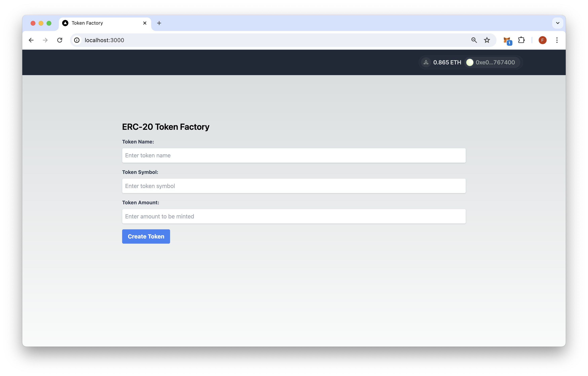Image resolution: width=588 pixels, height=376 pixels.
Task: Open the profile avatar F
Action: 542,40
